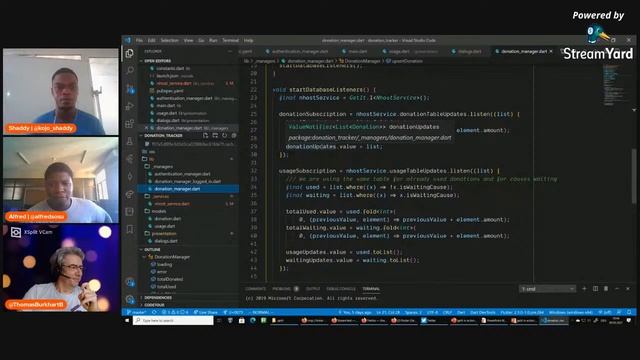The image size is (640, 360).
Task: Show the DEBUG CONSOLE panel tab
Action: coord(341,289)
